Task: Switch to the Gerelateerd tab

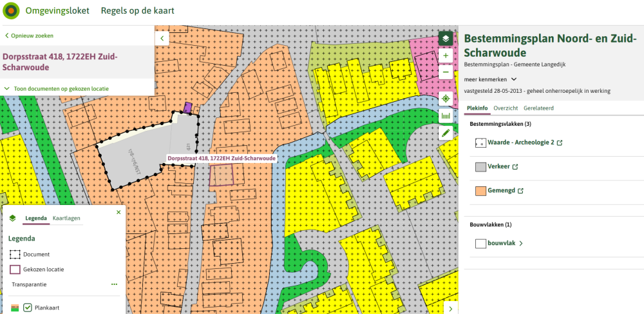Action: [539, 108]
